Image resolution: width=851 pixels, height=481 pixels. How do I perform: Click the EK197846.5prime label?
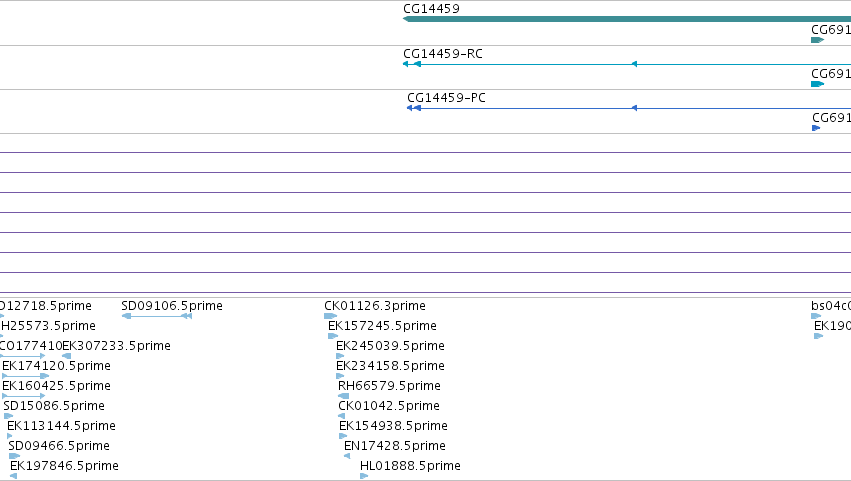click(65, 466)
